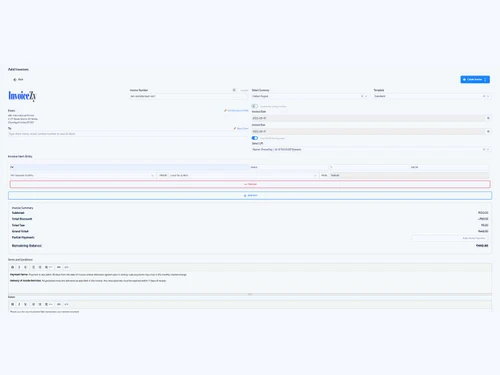The image size is (500, 375).
Task: Open code view in Notes editor
Action: pos(66,304)
